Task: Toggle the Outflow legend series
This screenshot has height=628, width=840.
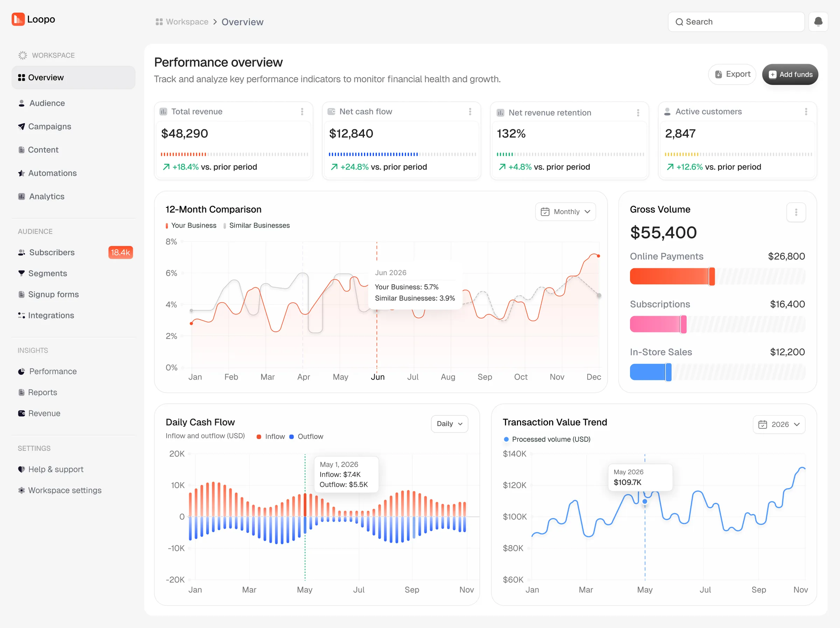Action: (306, 437)
